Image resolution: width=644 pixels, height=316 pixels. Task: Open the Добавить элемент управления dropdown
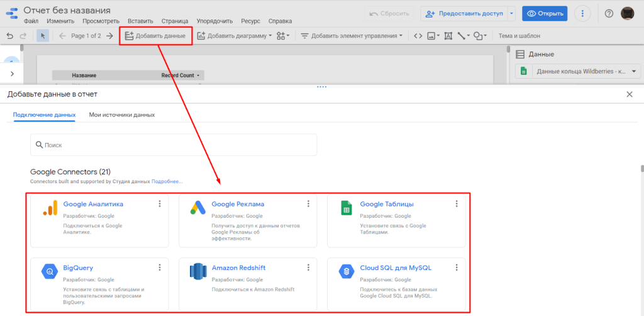click(x=352, y=36)
